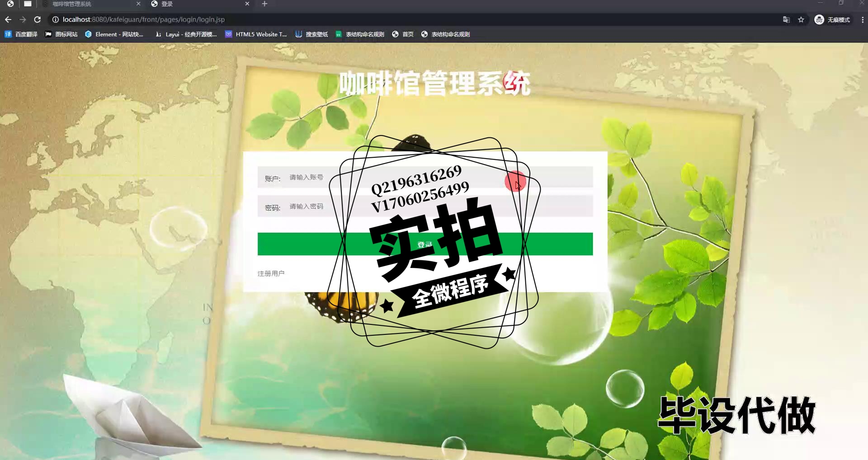The height and width of the screenshot is (460, 868).
Task: Bookmark this page with the star icon
Action: (801, 19)
